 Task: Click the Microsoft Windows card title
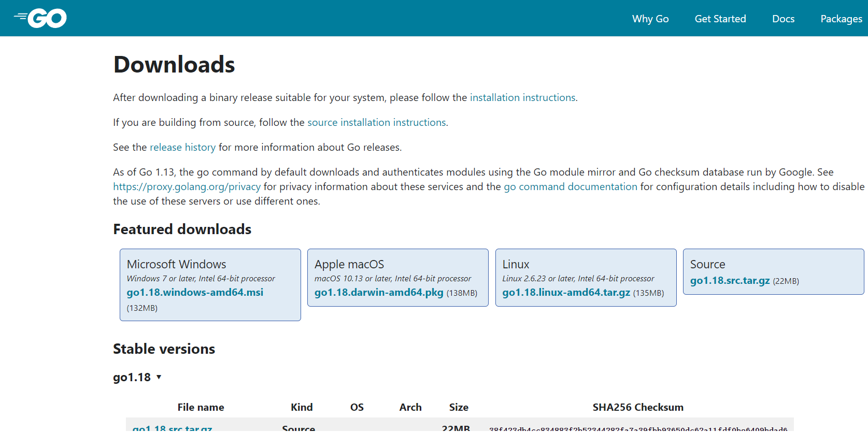176,264
